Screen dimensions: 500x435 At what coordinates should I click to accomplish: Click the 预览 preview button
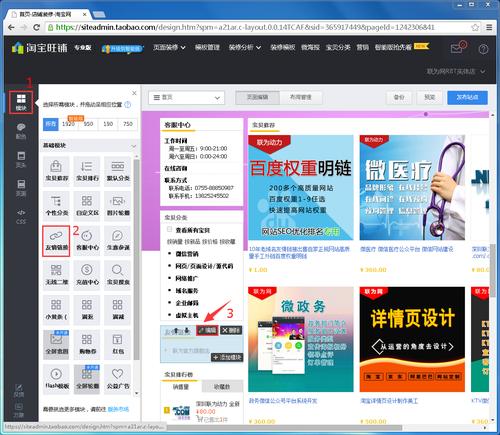(430, 98)
